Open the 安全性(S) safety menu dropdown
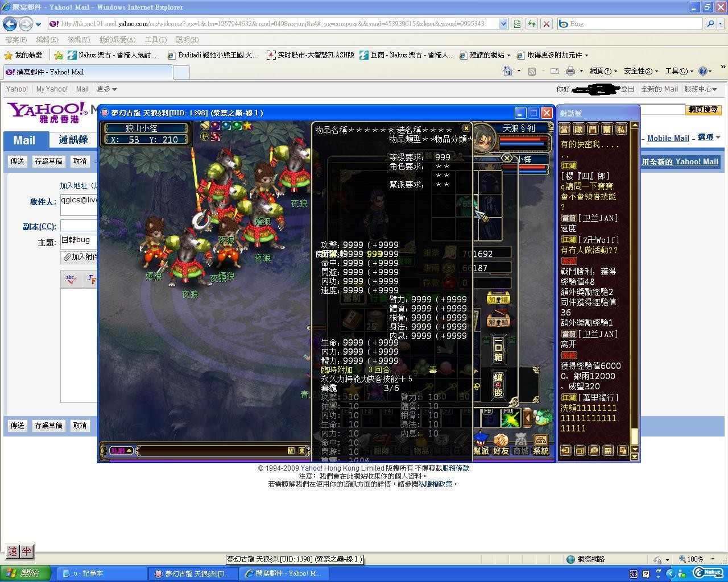The width and height of the screenshot is (728, 582). pos(641,71)
